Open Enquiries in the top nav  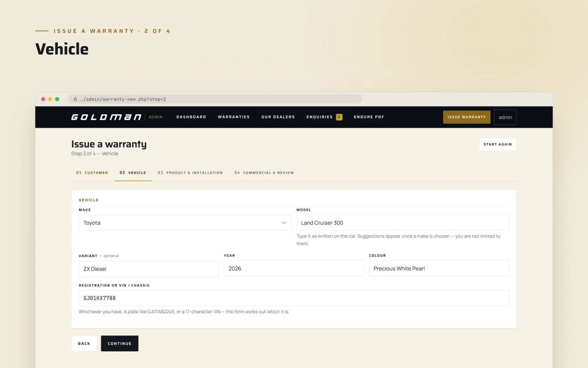pos(320,117)
